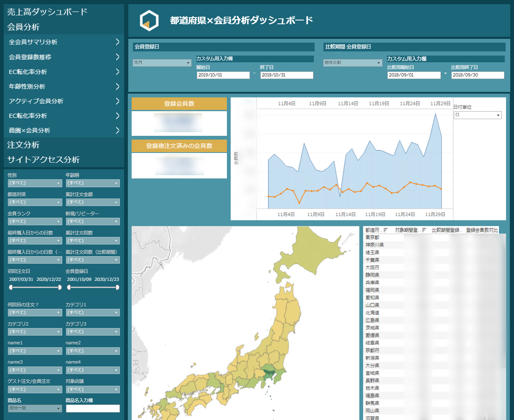514x420 pixels.
Task: Open サイトアクセス分析 section
Action: 43,160
